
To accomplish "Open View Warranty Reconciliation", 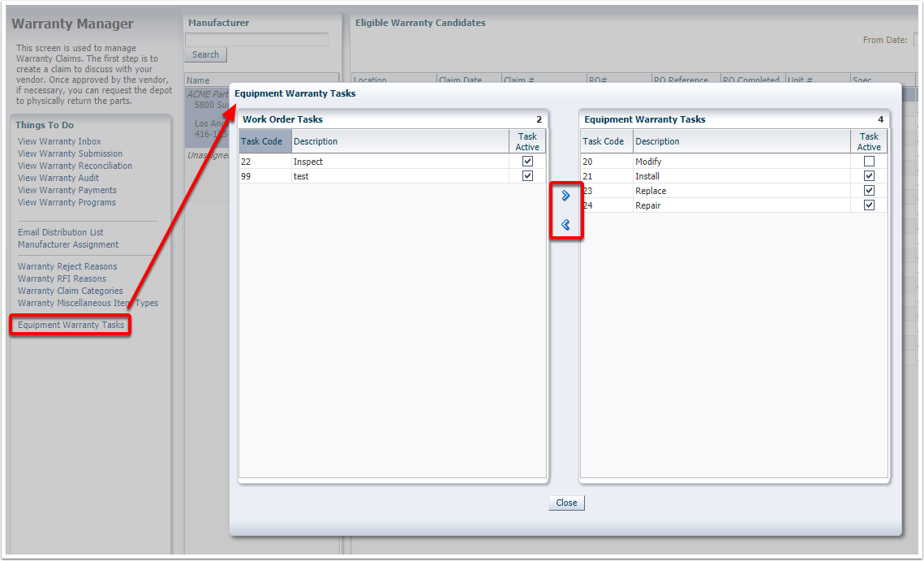I will pyautogui.click(x=75, y=166).
